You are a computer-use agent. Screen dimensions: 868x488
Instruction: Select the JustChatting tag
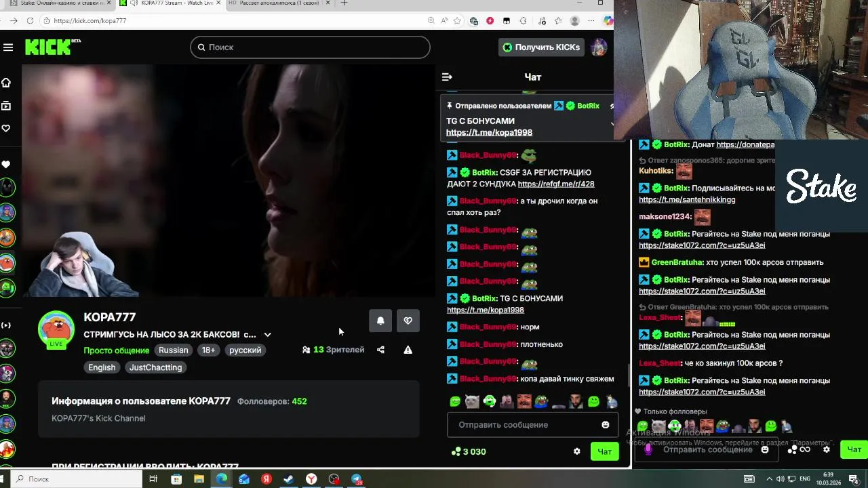coord(155,367)
